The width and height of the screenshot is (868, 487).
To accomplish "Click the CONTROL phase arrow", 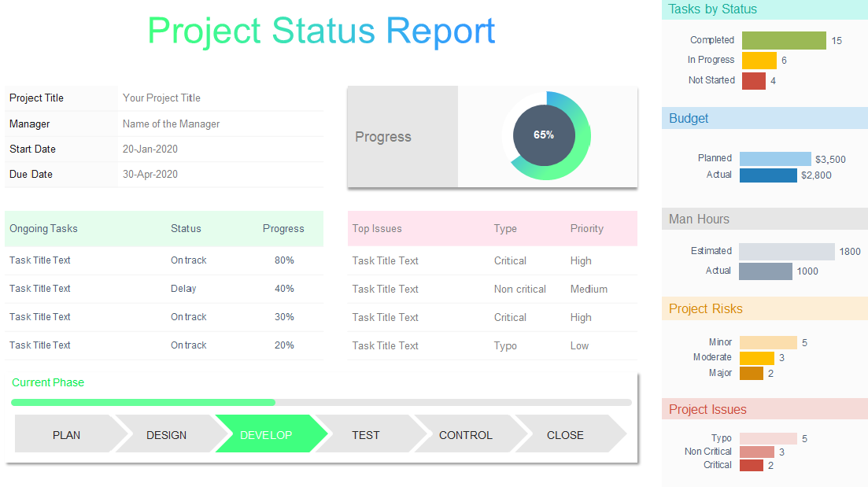I will tap(466, 434).
